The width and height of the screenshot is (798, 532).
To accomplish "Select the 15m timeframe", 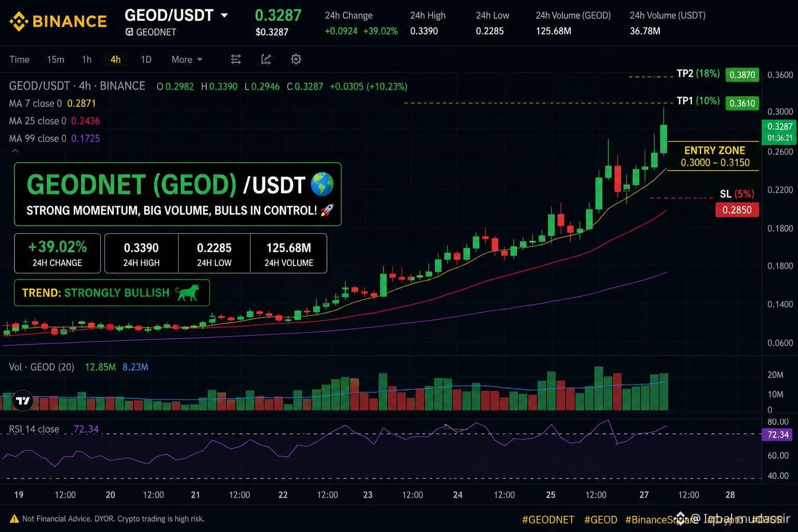I will (56, 60).
